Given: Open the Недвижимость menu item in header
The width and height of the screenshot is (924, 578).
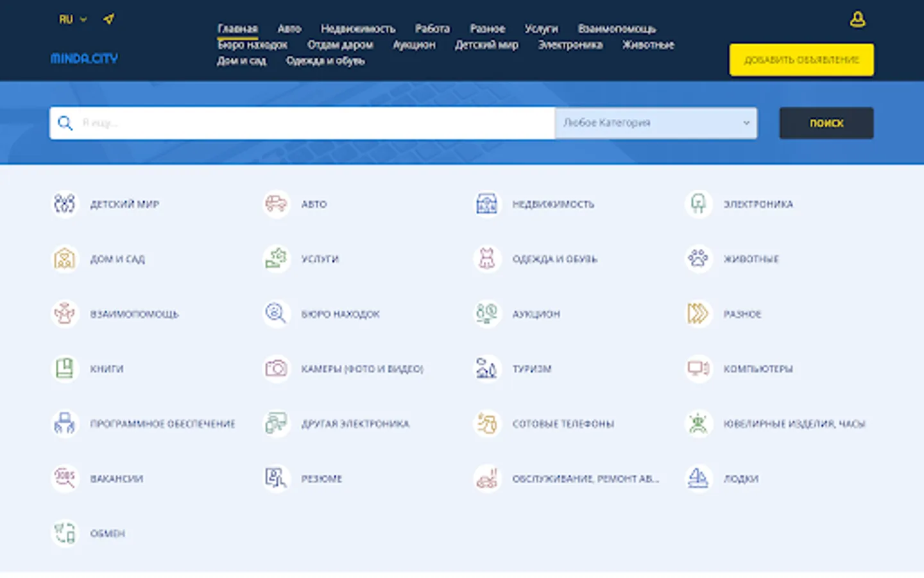Looking at the screenshot, I should pyautogui.click(x=357, y=29).
